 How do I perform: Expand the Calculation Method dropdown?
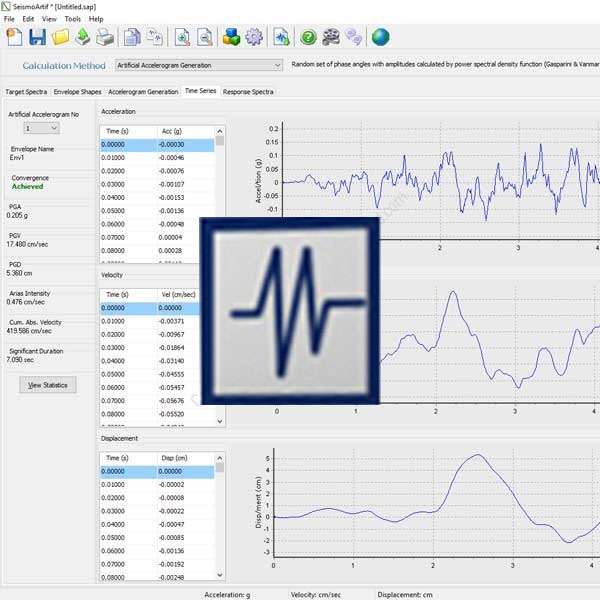click(x=277, y=65)
